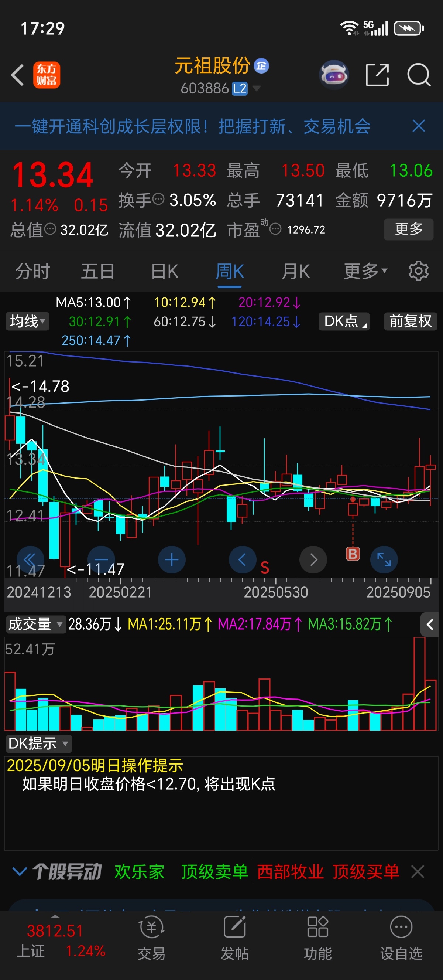Tap the 换手 info icon
Viewport: 443px width, 980px height.
tap(158, 198)
